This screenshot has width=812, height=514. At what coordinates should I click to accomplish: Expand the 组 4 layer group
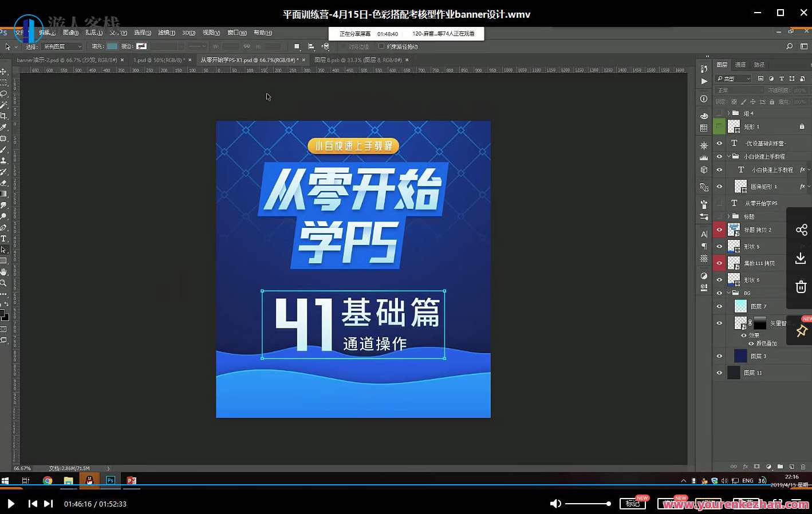[x=729, y=113]
